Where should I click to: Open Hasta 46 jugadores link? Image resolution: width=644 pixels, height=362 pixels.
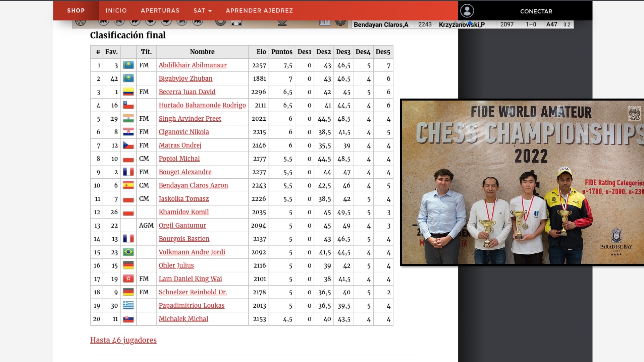point(123,340)
